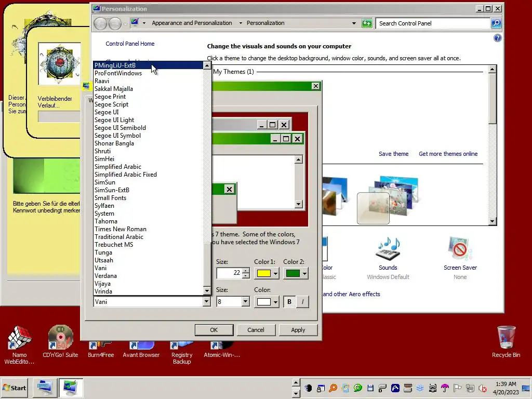Select Small Fonts entry

click(x=149, y=198)
